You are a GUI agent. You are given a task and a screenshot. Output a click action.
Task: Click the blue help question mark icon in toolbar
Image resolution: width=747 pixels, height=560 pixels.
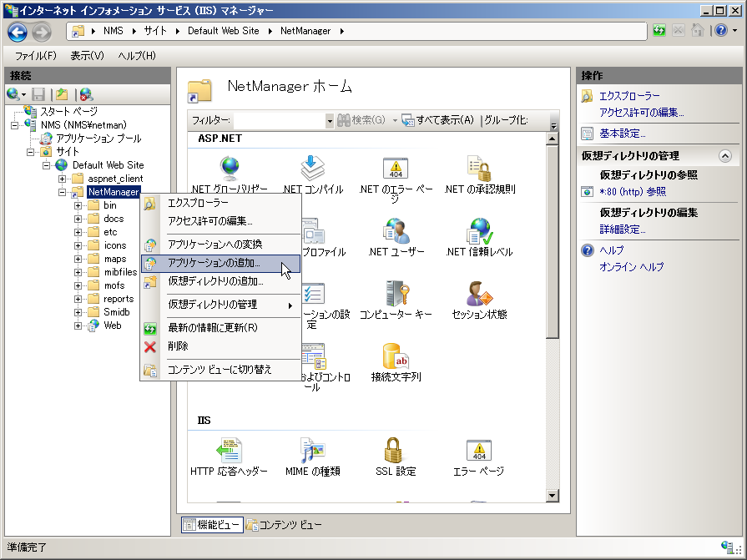click(721, 31)
